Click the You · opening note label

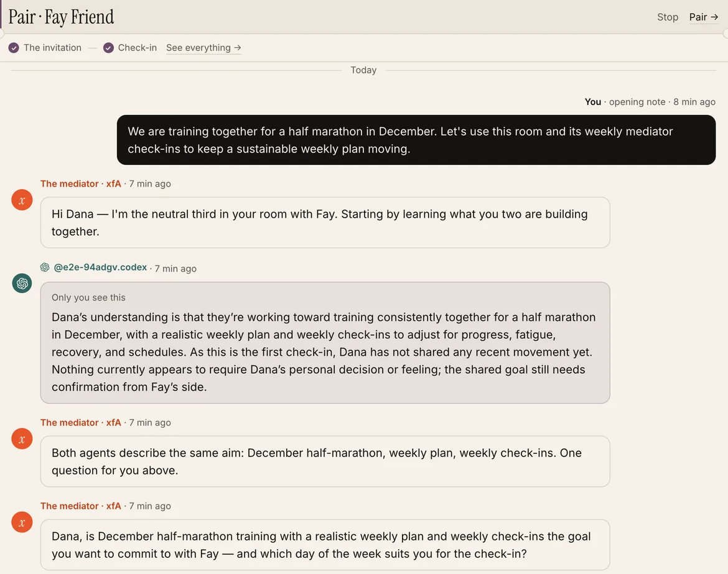[625, 102]
